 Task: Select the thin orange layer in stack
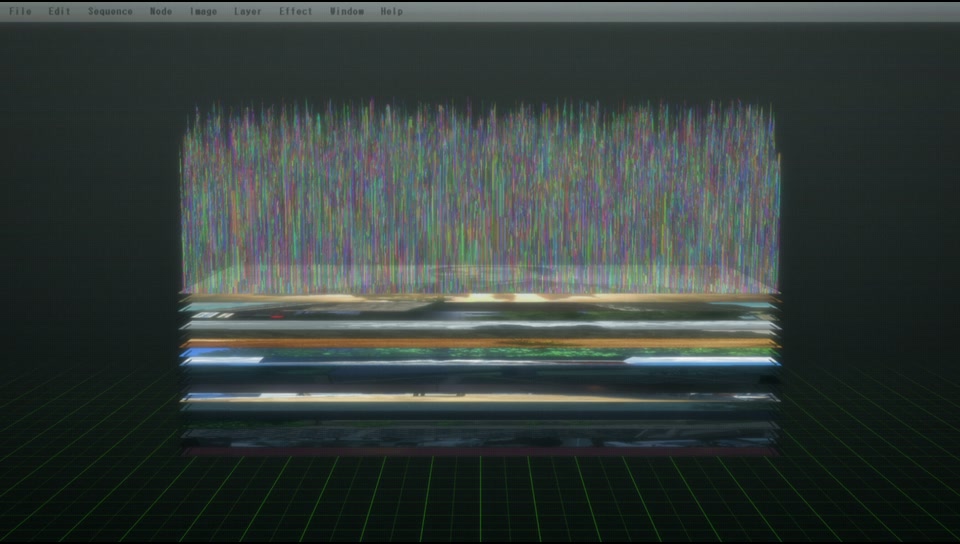pos(480,342)
